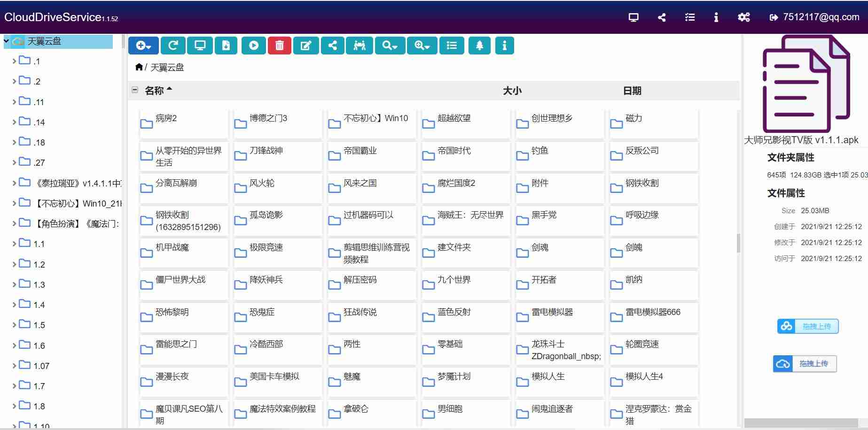
Task: Click the rename edit pencil button
Action: click(306, 46)
